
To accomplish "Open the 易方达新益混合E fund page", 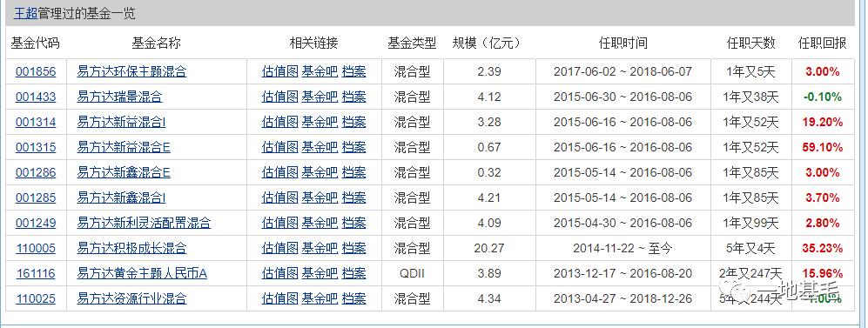I will [x=124, y=147].
